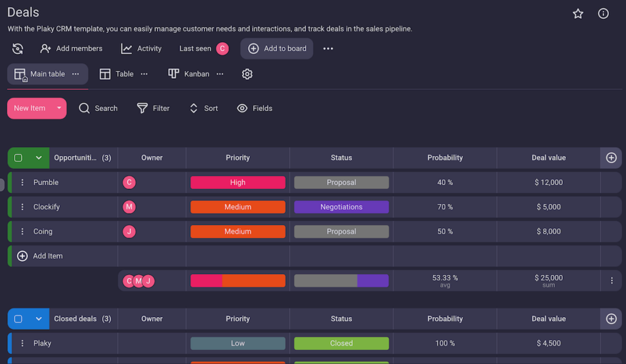Star the Deals board
This screenshot has height=364, width=626.
pos(578,13)
